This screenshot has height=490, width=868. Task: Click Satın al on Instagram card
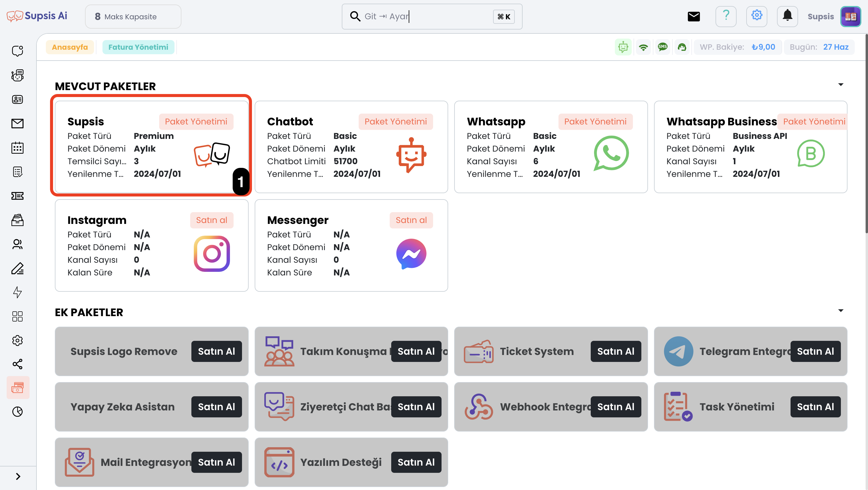coord(212,220)
